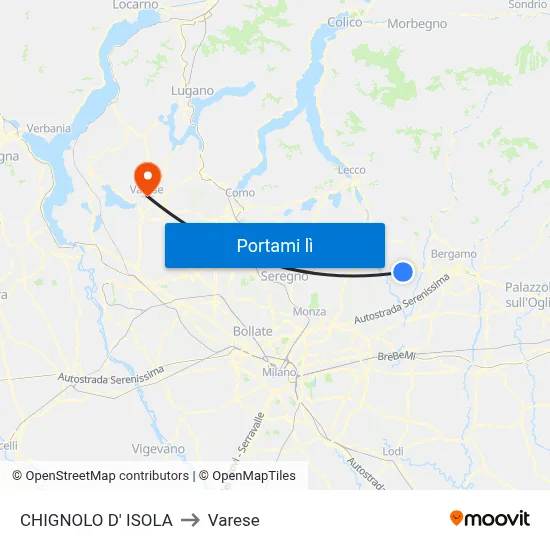The width and height of the screenshot is (550, 550).
Task: Click the Monza city label
Action: tap(309, 311)
